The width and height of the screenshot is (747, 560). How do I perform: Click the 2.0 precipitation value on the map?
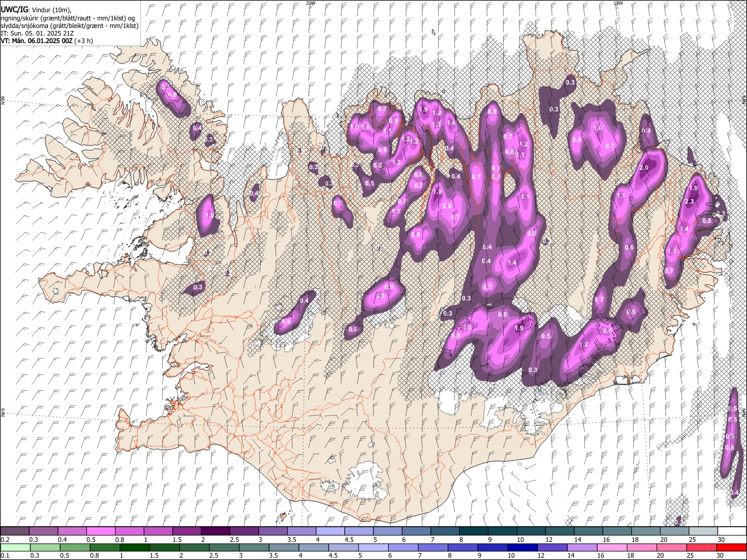(x=644, y=168)
